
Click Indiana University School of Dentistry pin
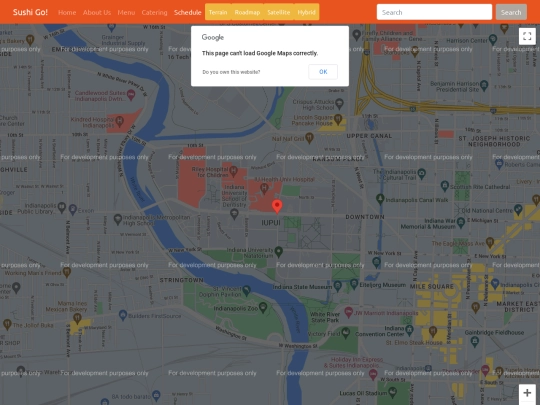[234, 214]
